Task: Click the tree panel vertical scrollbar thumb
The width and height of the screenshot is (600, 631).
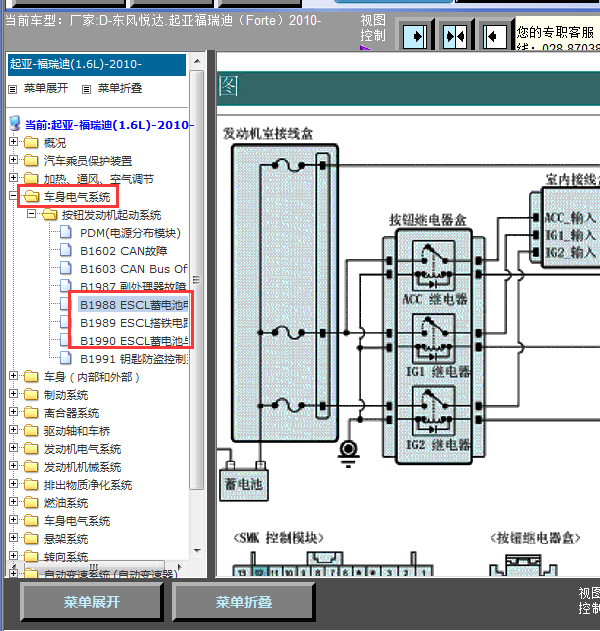Action: pos(197,280)
